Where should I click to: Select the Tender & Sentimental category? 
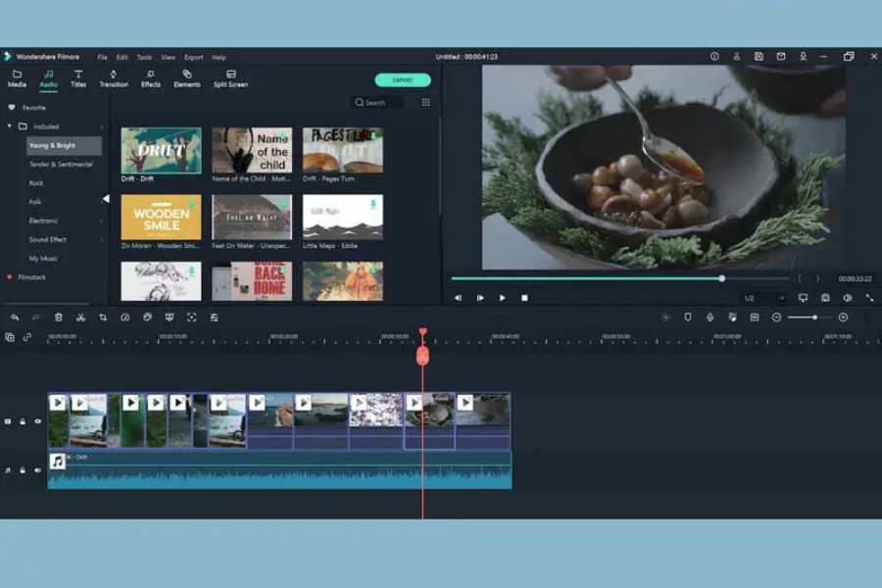pos(61,165)
